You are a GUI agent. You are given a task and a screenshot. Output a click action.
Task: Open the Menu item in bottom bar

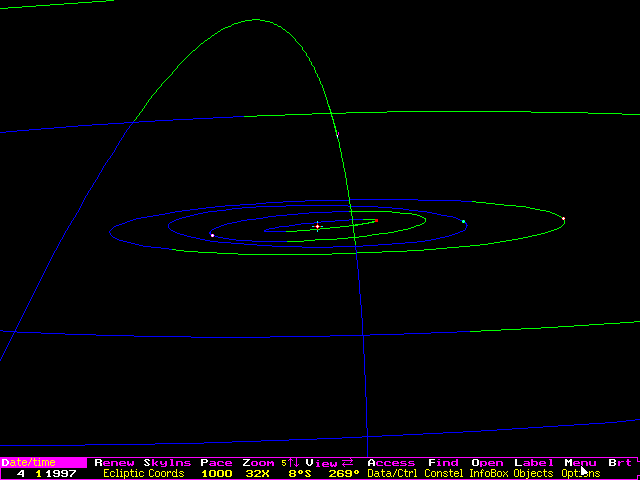point(580,463)
